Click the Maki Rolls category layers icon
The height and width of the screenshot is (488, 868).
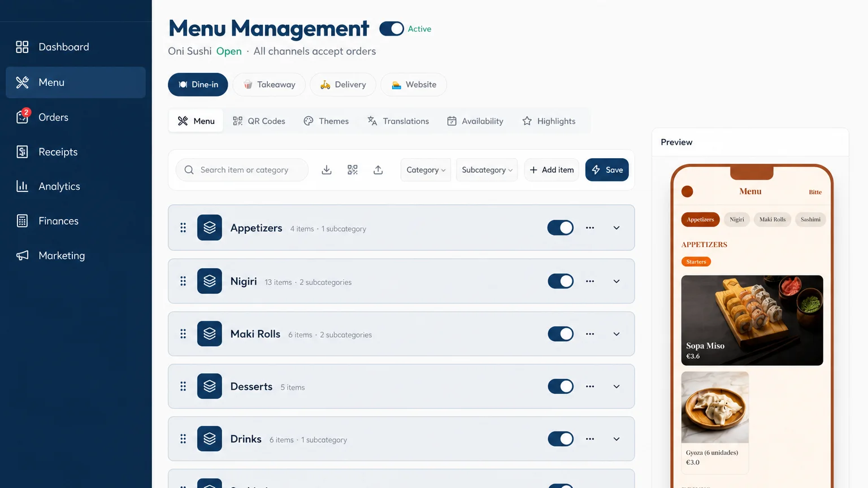(210, 334)
